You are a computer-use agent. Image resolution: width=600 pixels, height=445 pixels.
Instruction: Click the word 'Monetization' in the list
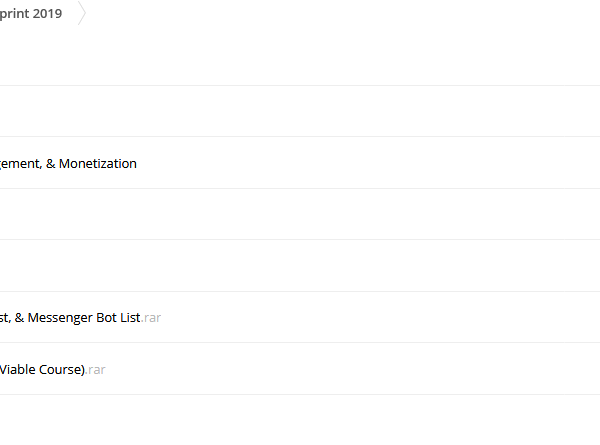pos(98,163)
